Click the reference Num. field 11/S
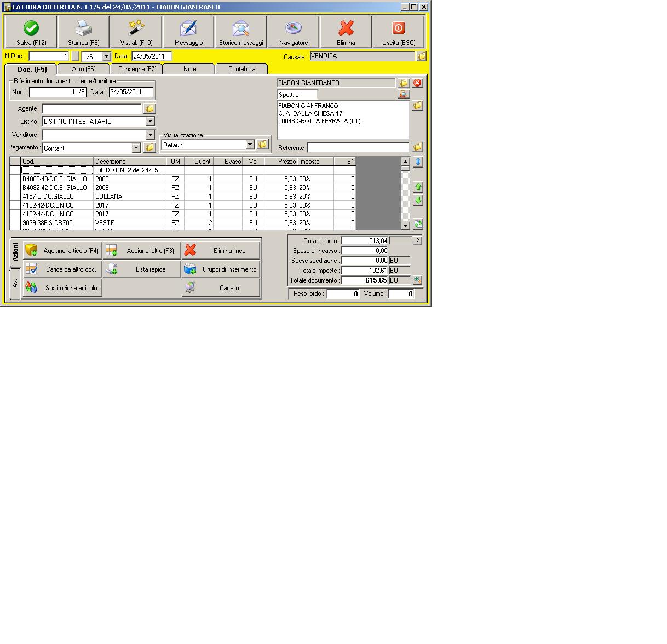Image resolution: width=667 pixels, height=644 pixels. [x=58, y=92]
